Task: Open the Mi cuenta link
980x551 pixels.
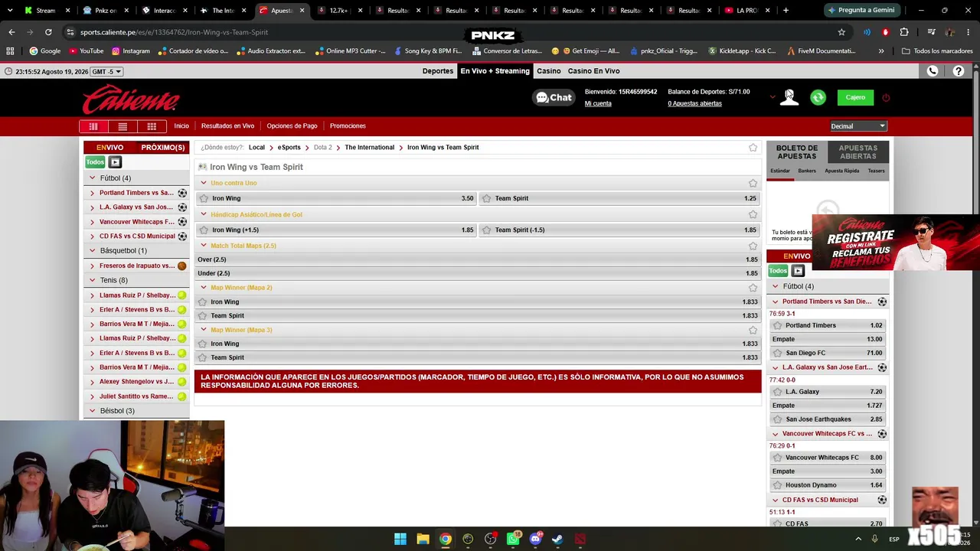Action: click(598, 104)
